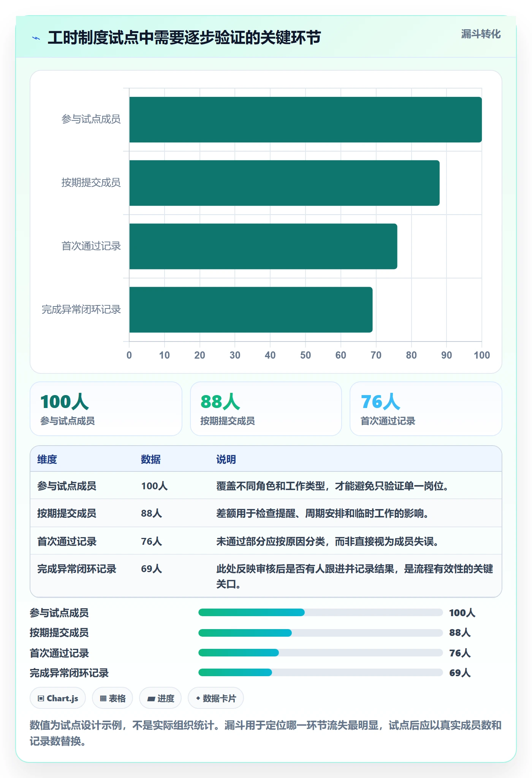Click the 数据 column header
Image resolution: width=532 pixels, height=778 pixels.
151,459
